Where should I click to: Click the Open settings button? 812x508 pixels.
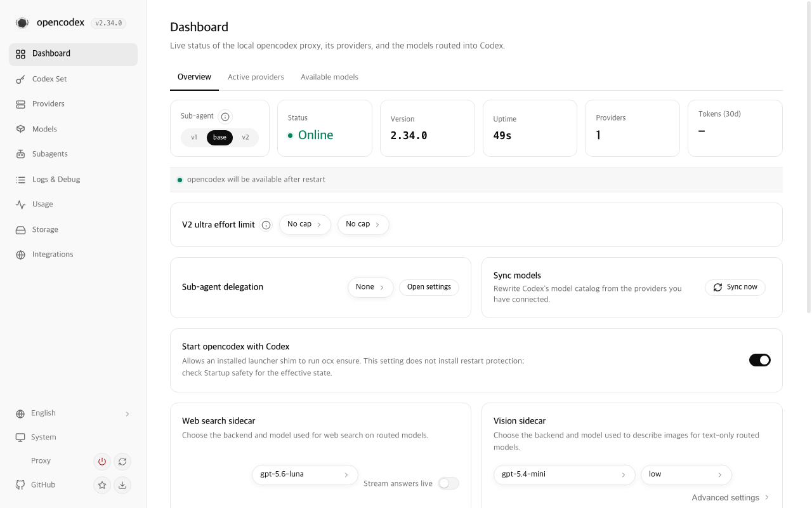pos(429,287)
